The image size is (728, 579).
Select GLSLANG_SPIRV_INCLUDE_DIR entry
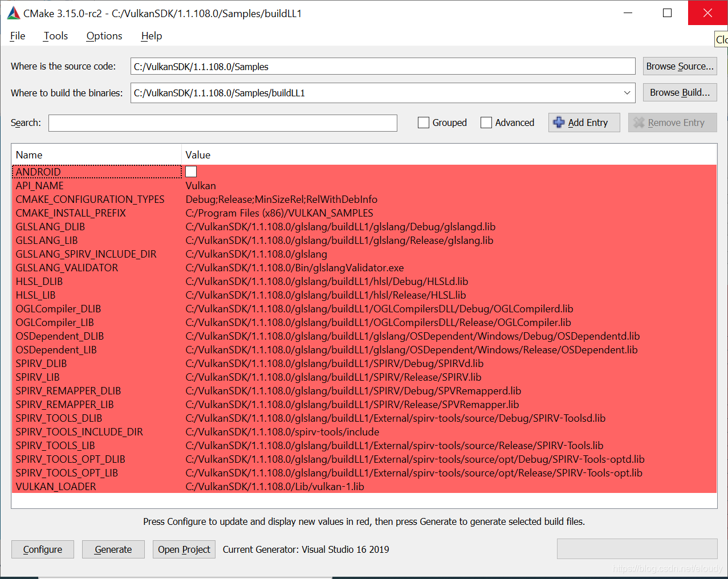[x=86, y=254]
